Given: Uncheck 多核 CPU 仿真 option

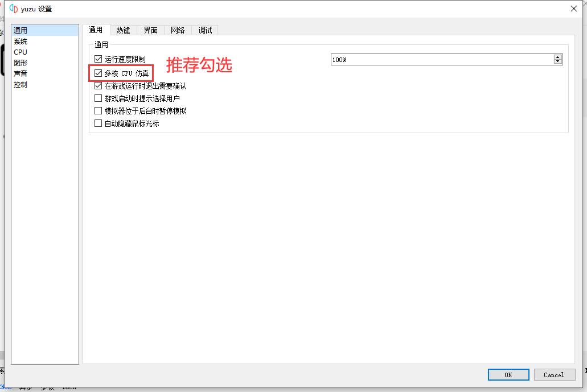Looking at the screenshot, I should pyautogui.click(x=98, y=73).
